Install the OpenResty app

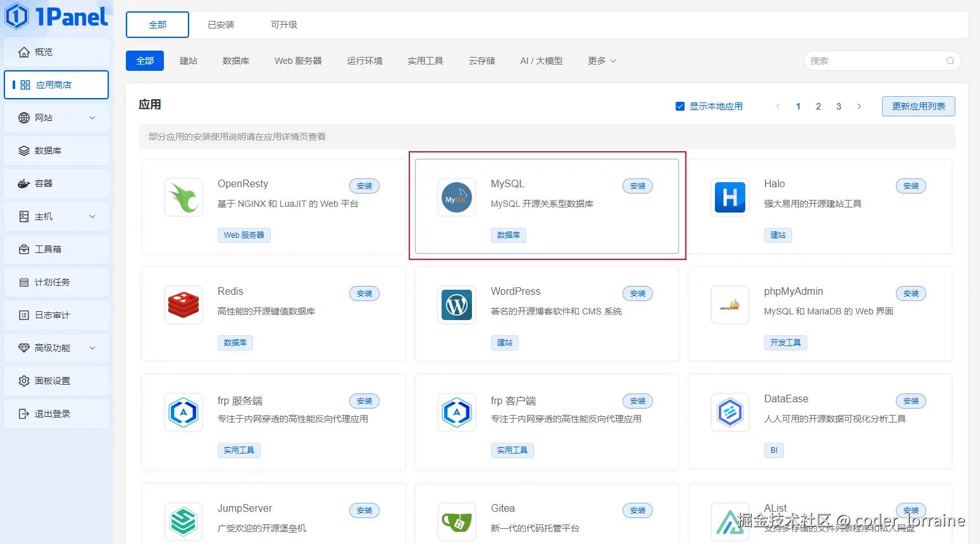click(x=364, y=186)
